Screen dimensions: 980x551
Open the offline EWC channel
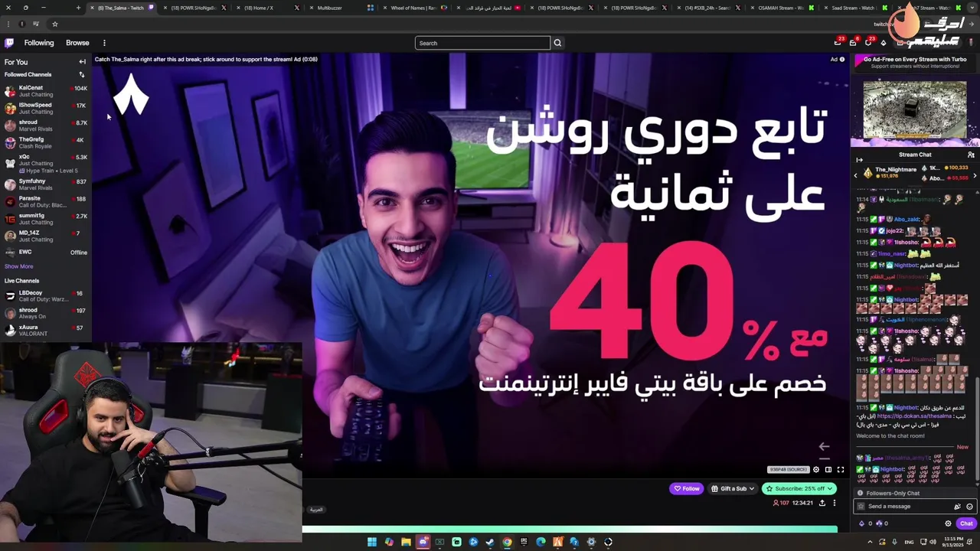[46, 252]
